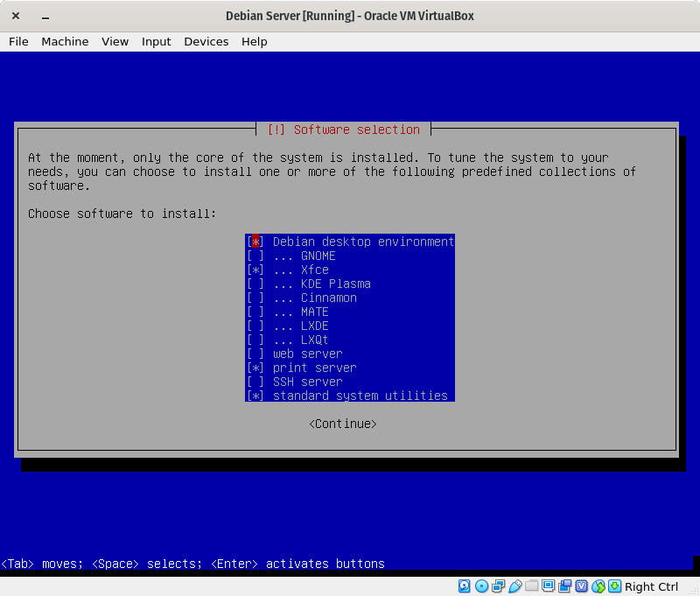The height and width of the screenshot is (596, 700).
Task: Open the recording status icon
Action: click(x=564, y=586)
